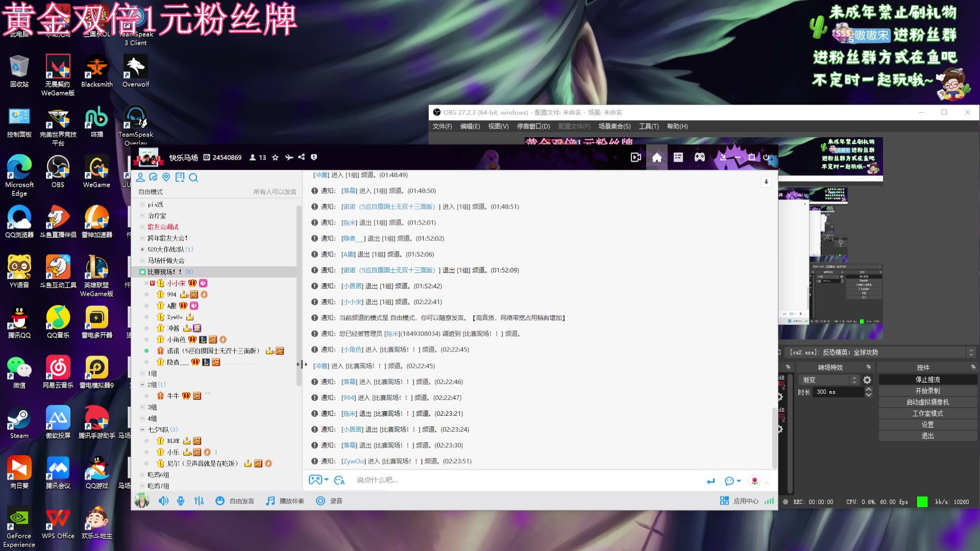Share the 快乐马场 channel via share icon
This screenshot has height=551, width=980.
301,157
